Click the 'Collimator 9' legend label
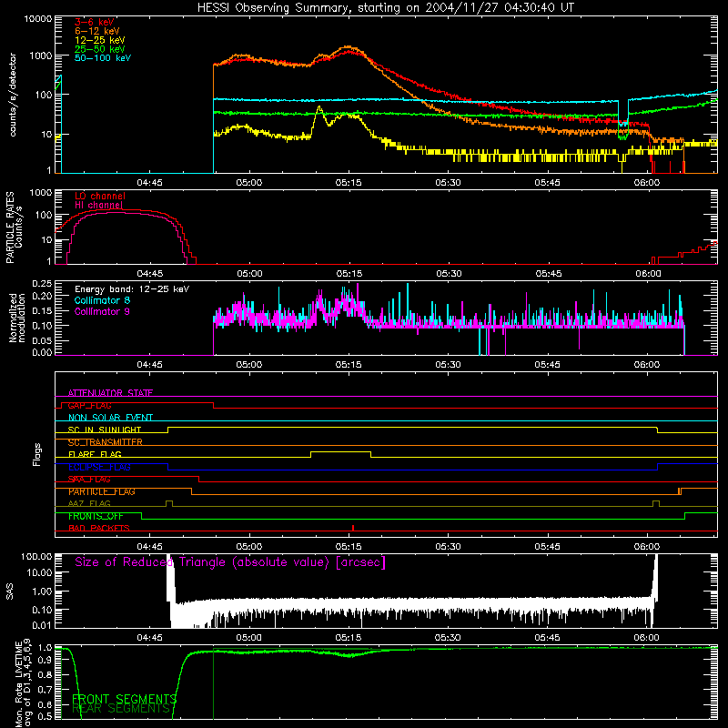The image size is (728, 728). [x=102, y=311]
